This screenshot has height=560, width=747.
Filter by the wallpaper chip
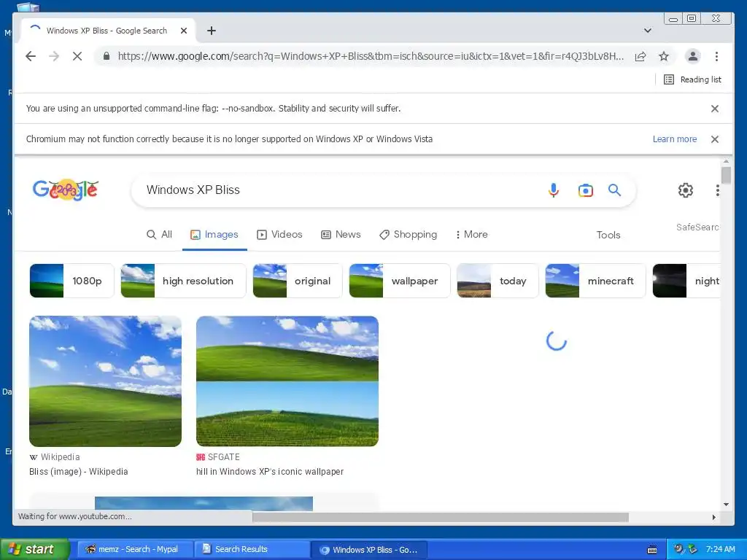click(x=399, y=281)
